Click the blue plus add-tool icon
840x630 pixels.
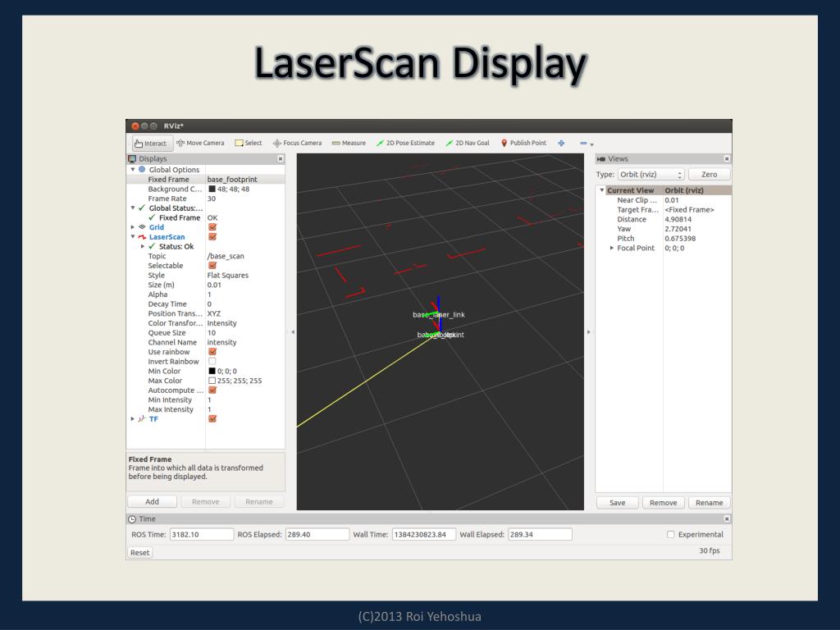click(561, 143)
